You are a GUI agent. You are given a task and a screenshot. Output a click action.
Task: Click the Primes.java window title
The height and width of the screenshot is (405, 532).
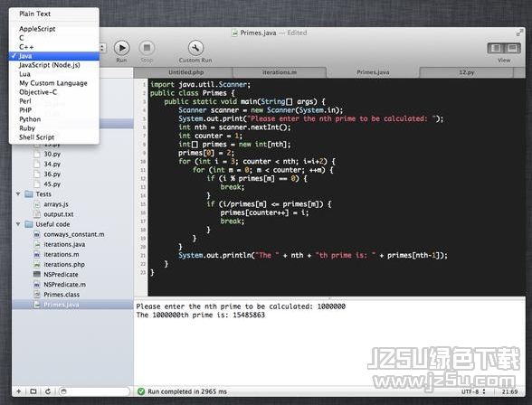tap(258, 33)
